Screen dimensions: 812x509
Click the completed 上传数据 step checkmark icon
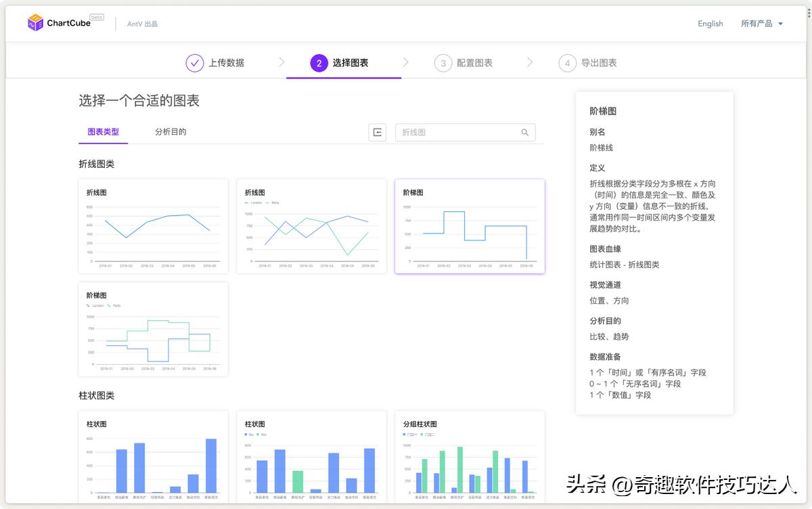pos(194,62)
